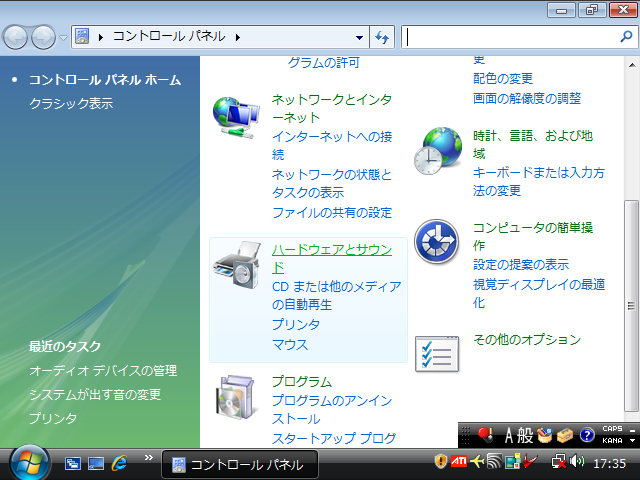This screenshot has height=480, width=640.
Task: Open the Ease of Access icon
Action: (436, 241)
